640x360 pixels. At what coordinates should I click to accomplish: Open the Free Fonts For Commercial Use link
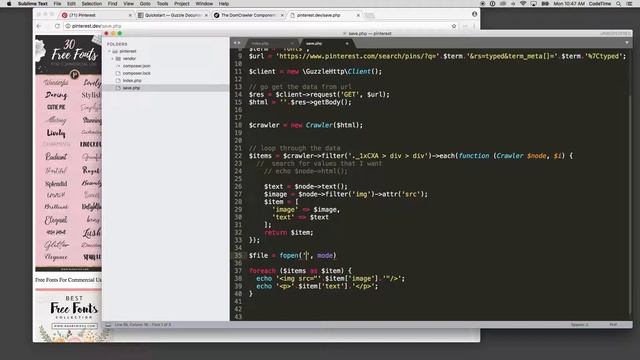(69, 280)
